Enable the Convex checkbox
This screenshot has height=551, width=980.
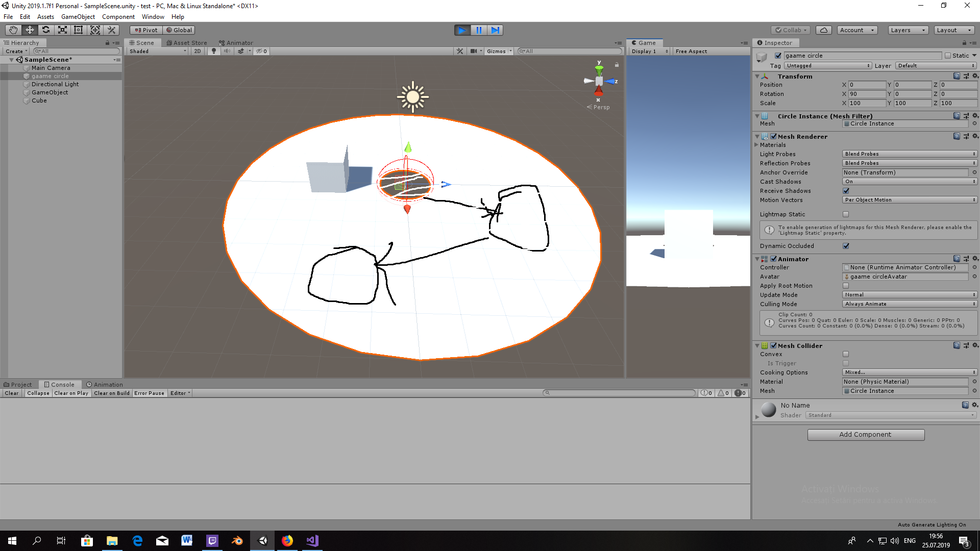click(x=846, y=354)
